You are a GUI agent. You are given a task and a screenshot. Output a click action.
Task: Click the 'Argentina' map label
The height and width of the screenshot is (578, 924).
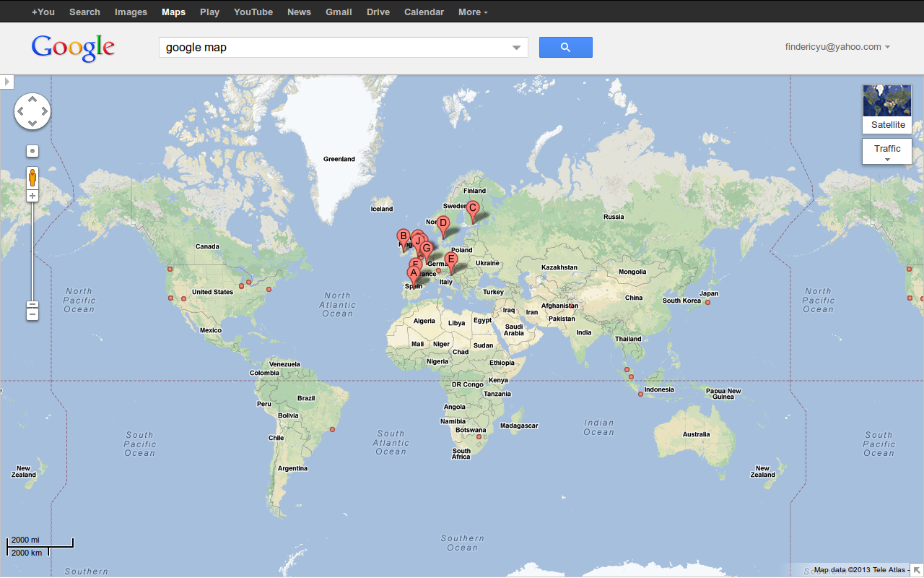tap(293, 468)
